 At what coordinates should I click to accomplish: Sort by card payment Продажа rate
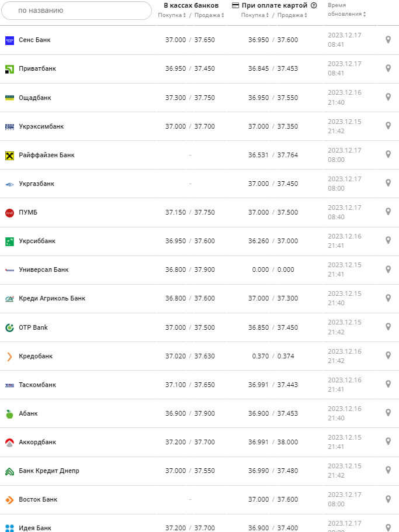[x=292, y=15]
